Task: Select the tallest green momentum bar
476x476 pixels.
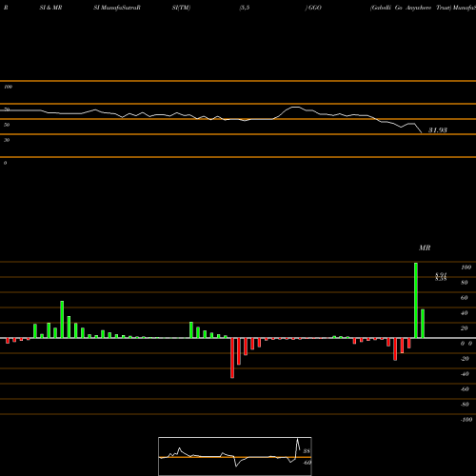Action: 416,300
